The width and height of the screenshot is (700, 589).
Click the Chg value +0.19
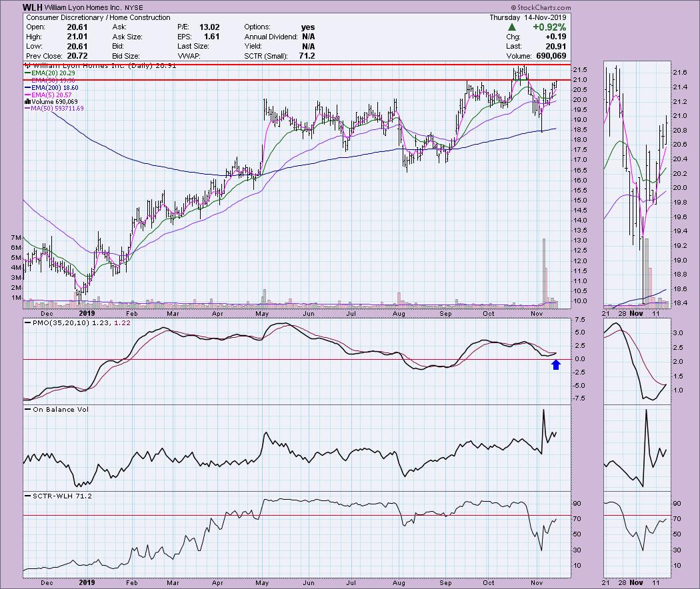pyautogui.click(x=556, y=37)
